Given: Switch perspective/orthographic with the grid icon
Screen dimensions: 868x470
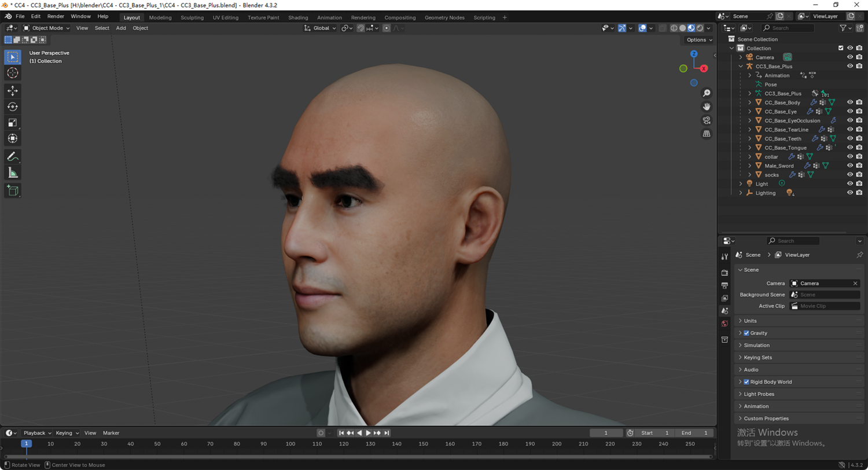Looking at the screenshot, I should point(707,134).
